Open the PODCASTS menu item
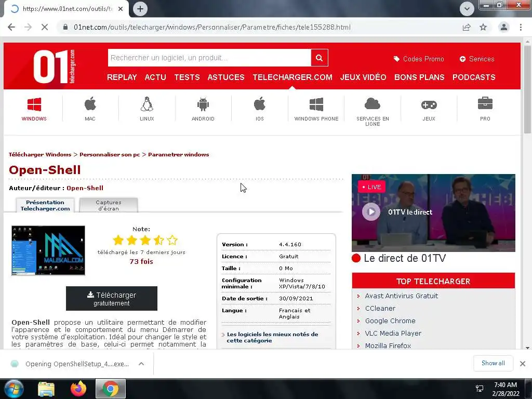This screenshot has height=399, width=532. (474, 77)
